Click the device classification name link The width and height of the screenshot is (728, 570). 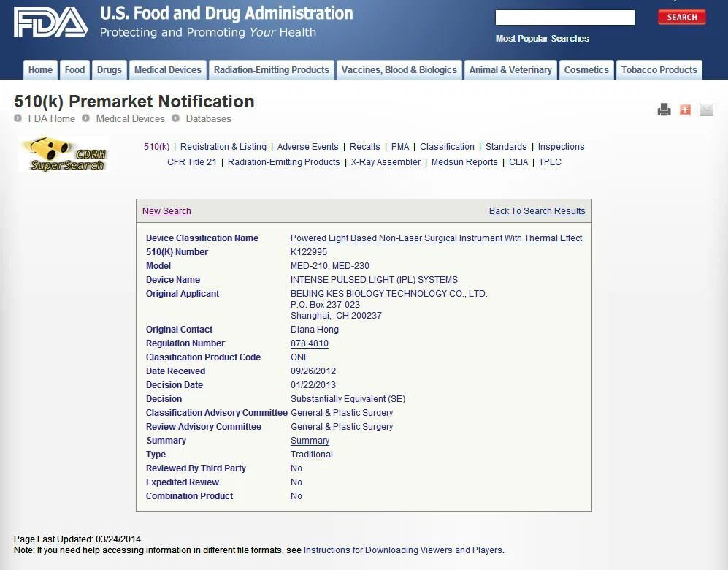click(436, 238)
